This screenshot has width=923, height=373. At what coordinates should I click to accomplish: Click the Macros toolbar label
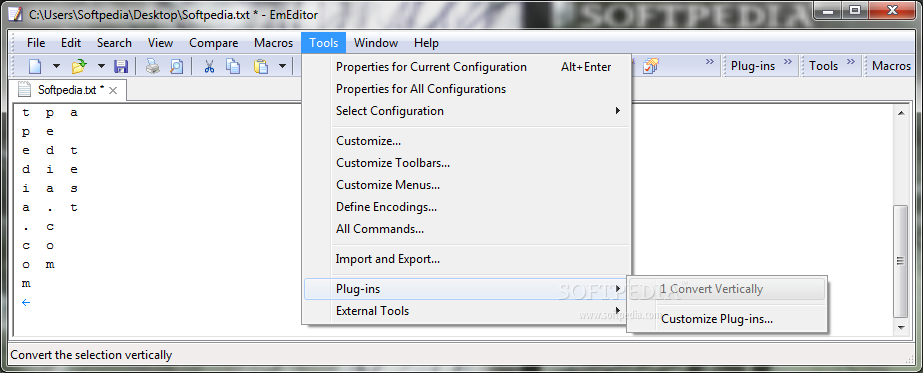tap(891, 66)
